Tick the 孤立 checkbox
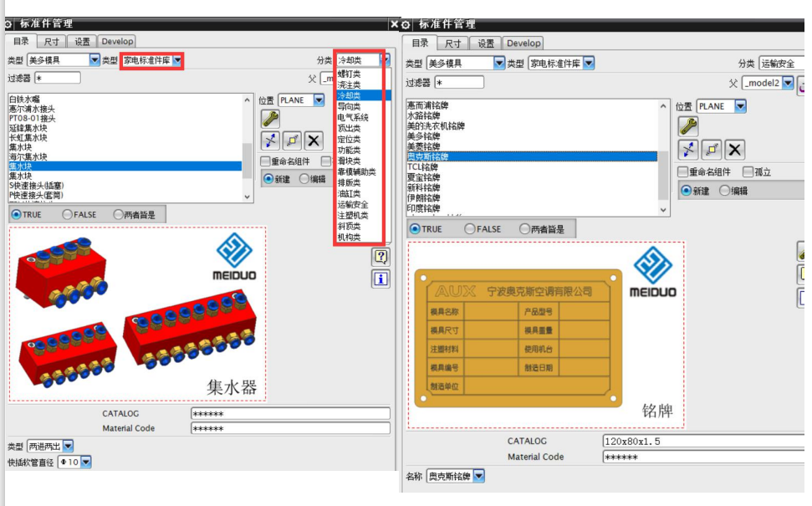This screenshot has width=812, height=506. (748, 171)
